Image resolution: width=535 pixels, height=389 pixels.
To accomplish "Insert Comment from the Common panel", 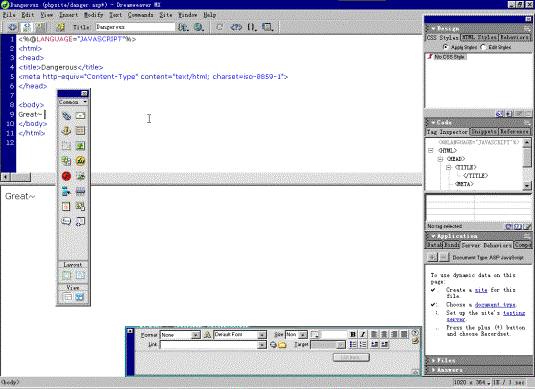I will pyautogui.click(x=66, y=221).
